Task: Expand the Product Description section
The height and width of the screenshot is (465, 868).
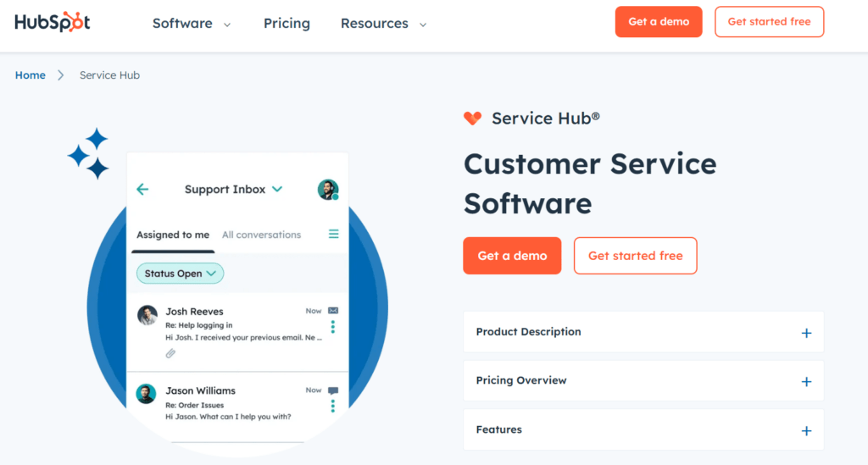Action: click(x=643, y=332)
